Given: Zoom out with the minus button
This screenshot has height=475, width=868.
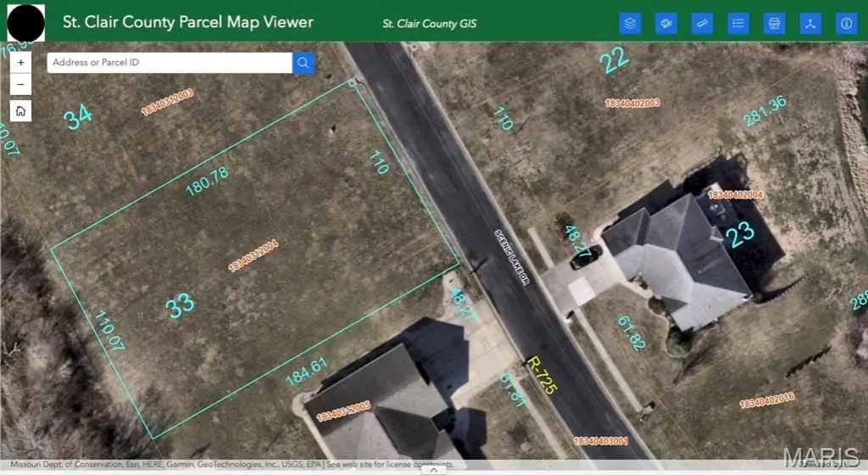Looking at the screenshot, I should point(20,85).
